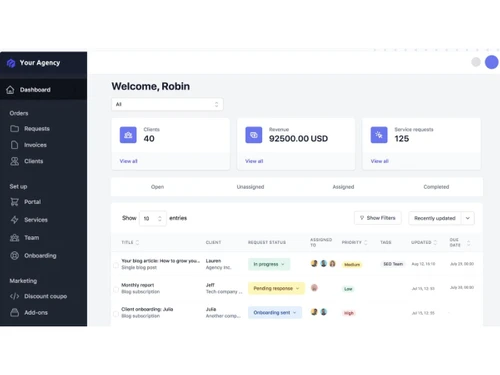
Task: Click the Revenue card money icon
Action: (254, 135)
